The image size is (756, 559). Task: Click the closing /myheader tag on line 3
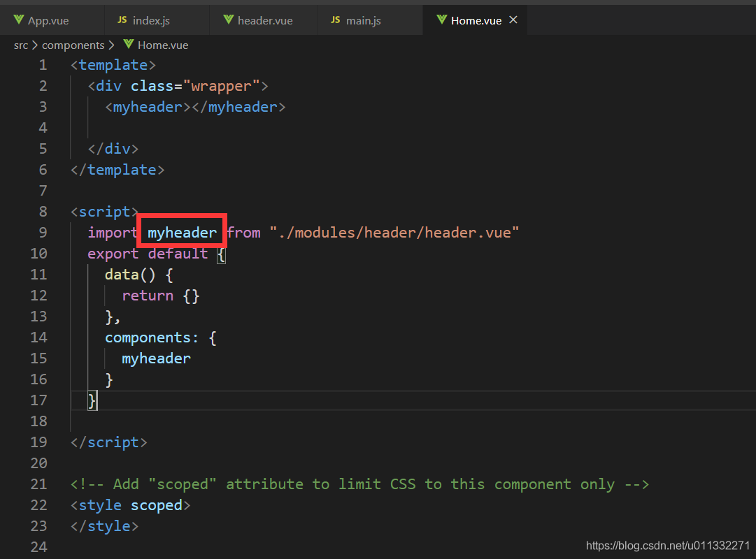(x=238, y=107)
